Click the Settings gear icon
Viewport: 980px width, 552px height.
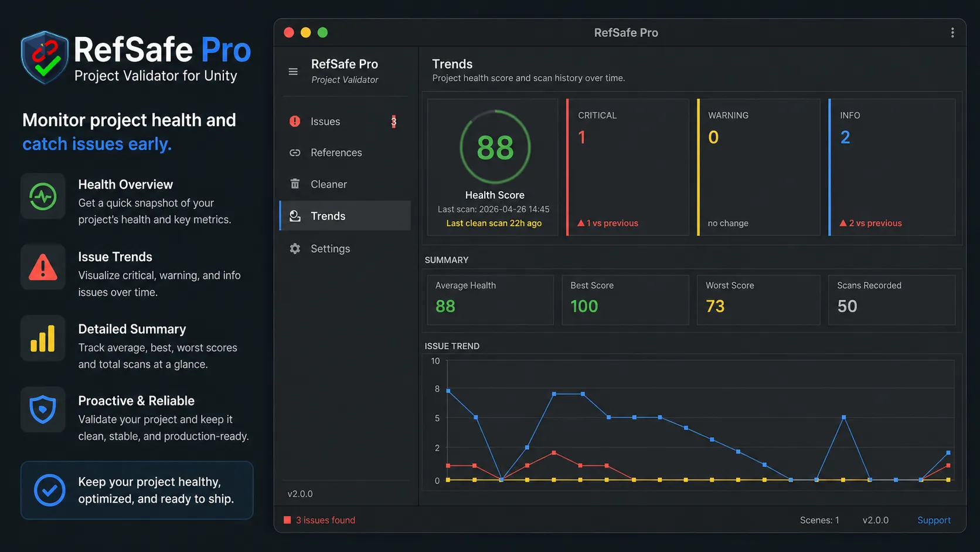coord(295,249)
